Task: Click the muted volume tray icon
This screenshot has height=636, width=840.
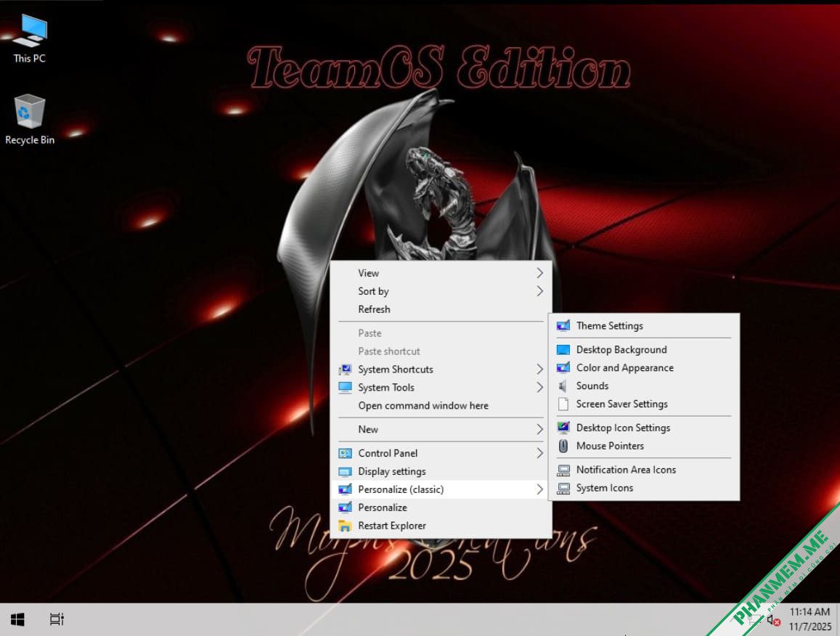Action: pos(773,620)
